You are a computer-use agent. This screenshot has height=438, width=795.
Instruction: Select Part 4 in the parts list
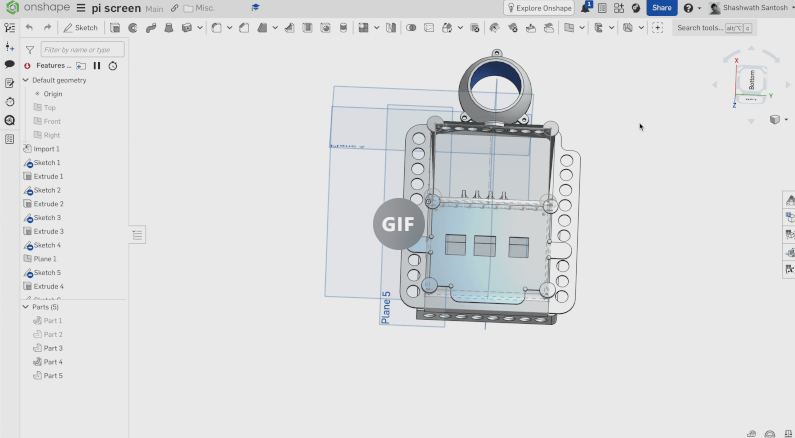pyautogui.click(x=53, y=362)
